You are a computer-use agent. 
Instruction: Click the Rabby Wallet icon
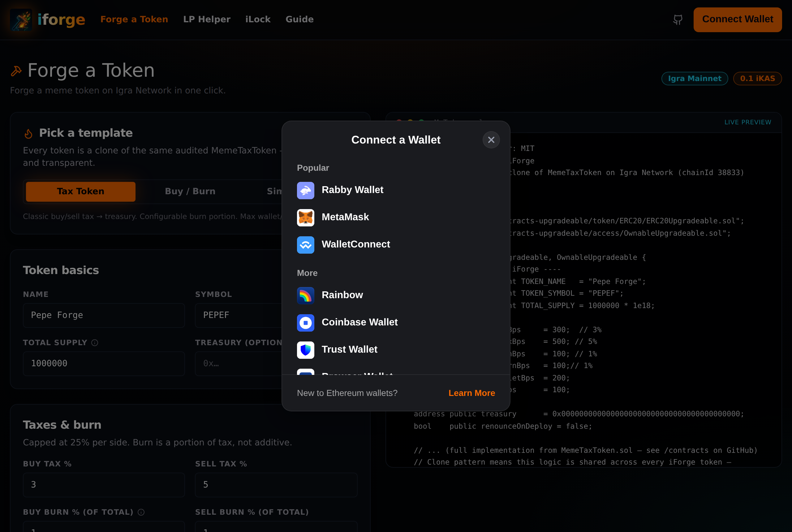coord(305,190)
